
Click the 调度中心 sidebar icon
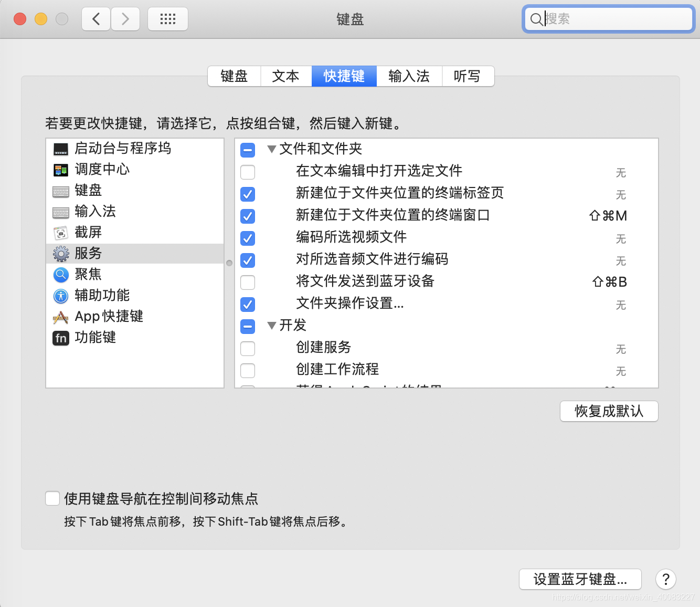[61, 170]
